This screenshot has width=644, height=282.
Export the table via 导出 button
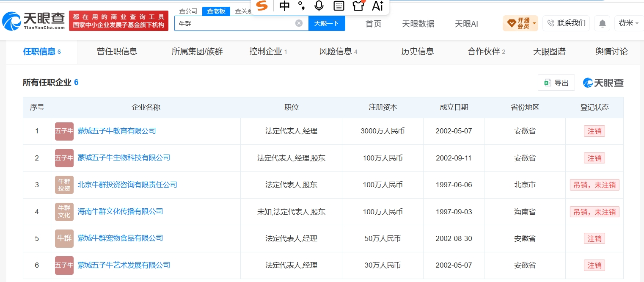point(556,83)
